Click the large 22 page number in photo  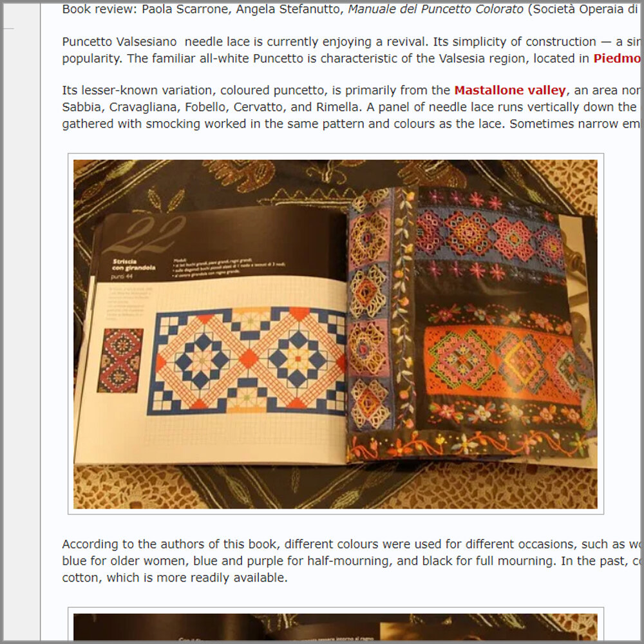144,235
